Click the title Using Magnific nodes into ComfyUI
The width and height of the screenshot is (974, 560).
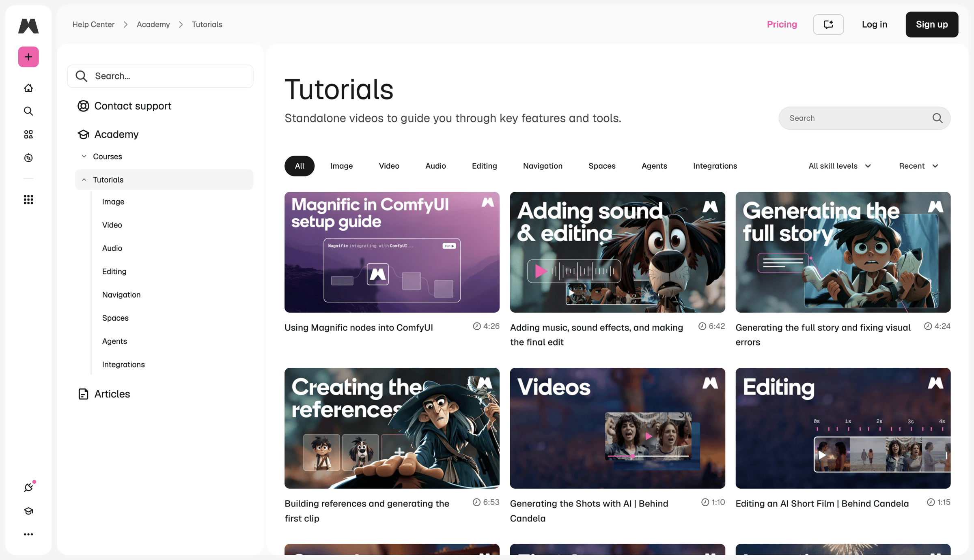[x=359, y=328]
